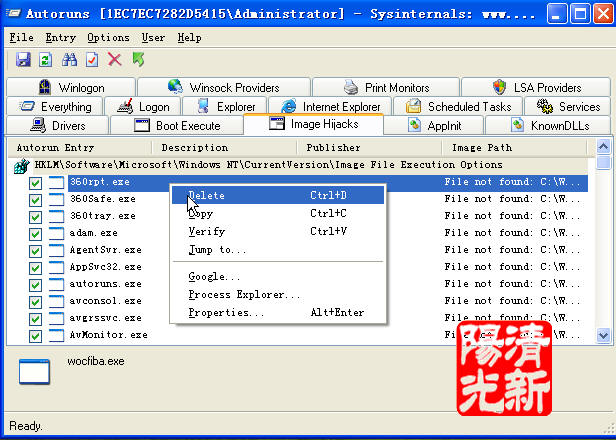Open the File menu

pos(22,38)
